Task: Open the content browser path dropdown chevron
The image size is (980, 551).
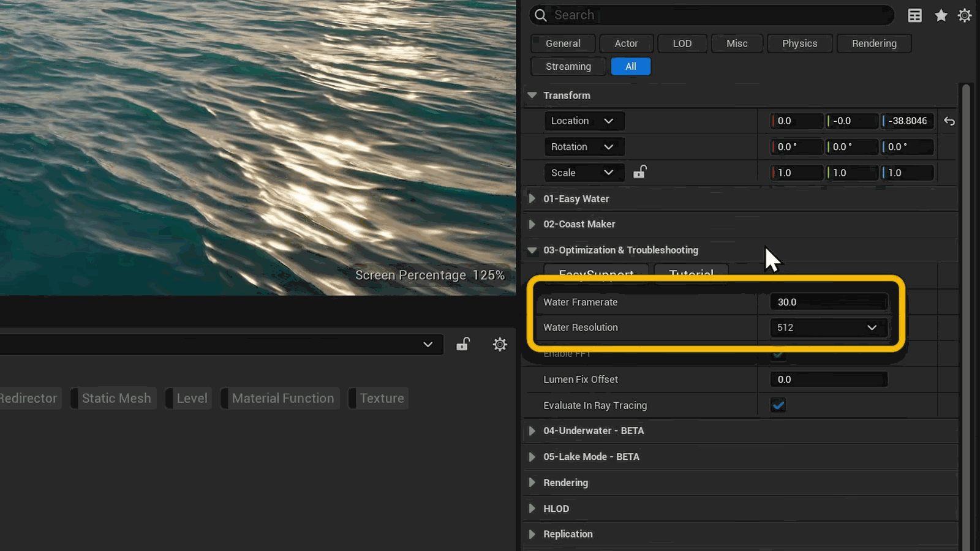Action: (x=428, y=344)
